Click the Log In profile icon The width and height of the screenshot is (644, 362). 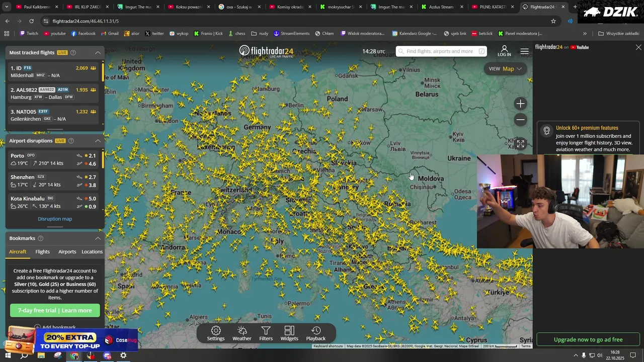click(504, 51)
